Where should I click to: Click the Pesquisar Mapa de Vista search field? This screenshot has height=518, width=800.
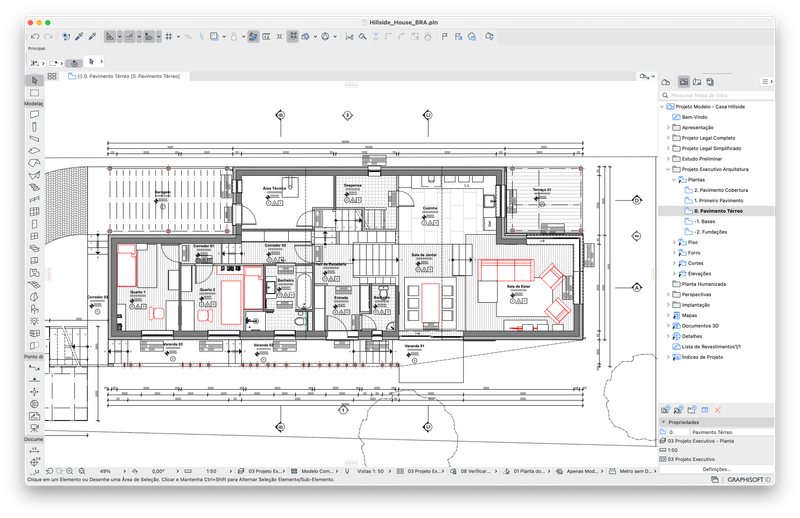tap(717, 95)
